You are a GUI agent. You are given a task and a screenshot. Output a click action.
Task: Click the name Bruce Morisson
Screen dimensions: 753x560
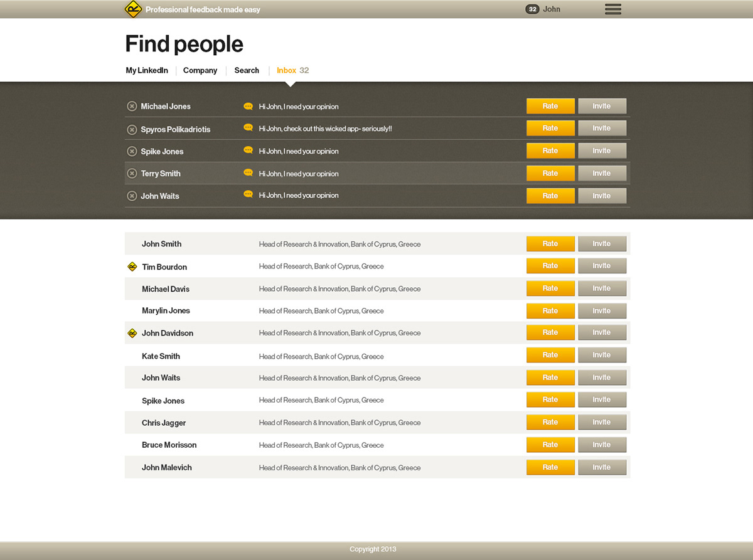pos(169,445)
